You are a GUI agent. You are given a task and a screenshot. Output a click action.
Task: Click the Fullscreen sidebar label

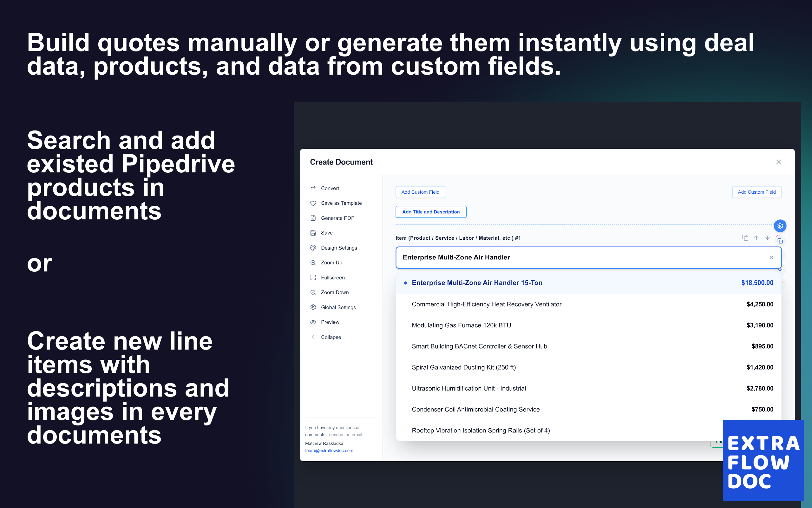pyautogui.click(x=332, y=277)
